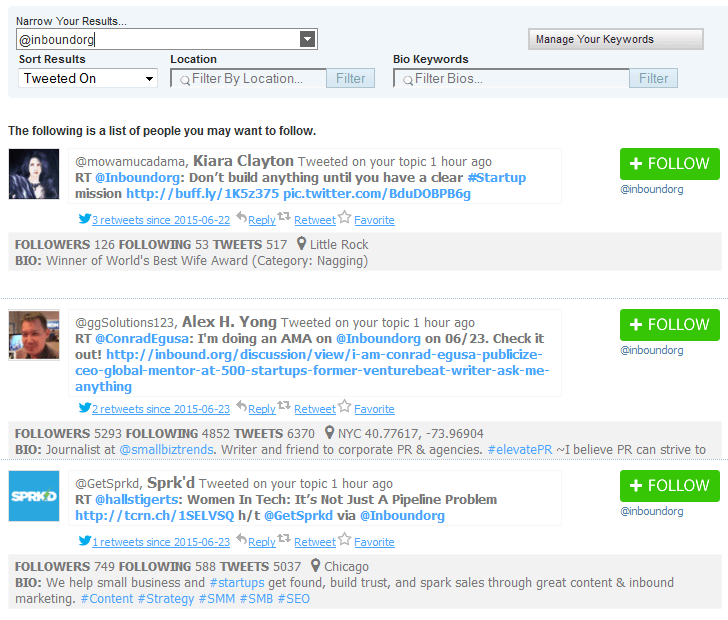Viewport: 728px width, 620px height.
Task: Click the retweet icon on Sprk'd tweet
Action: pos(284,541)
